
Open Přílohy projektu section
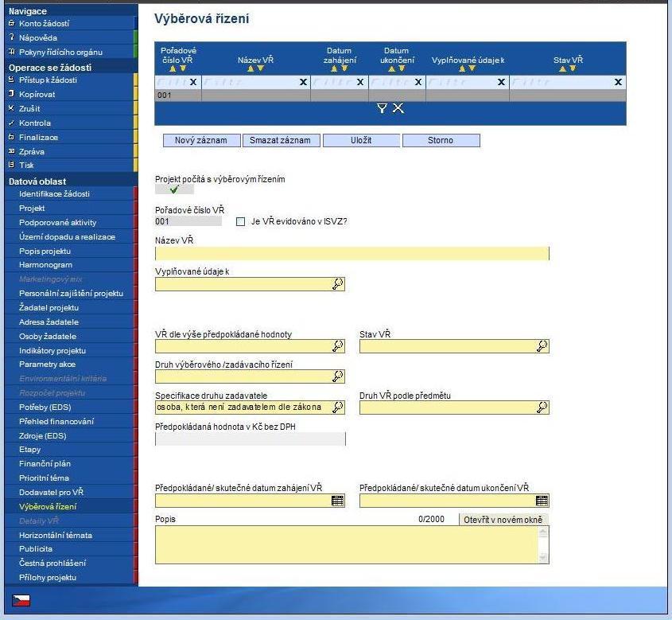(x=48, y=577)
